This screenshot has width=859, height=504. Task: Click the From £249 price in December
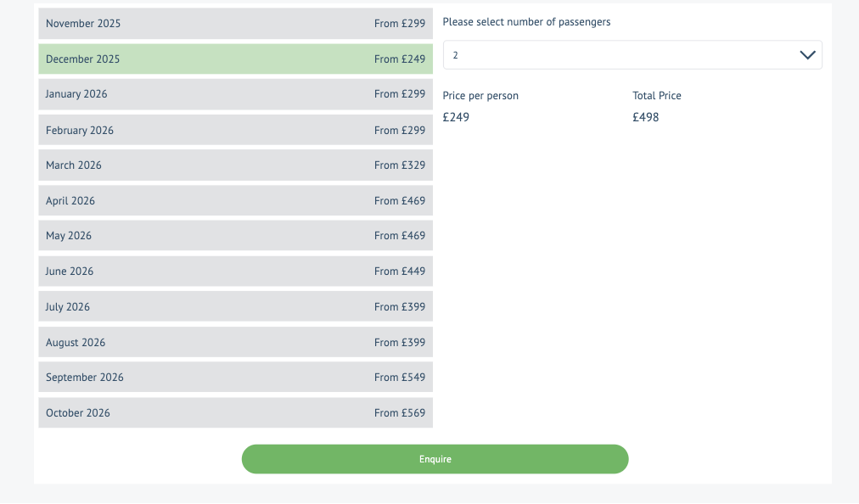pyautogui.click(x=400, y=59)
